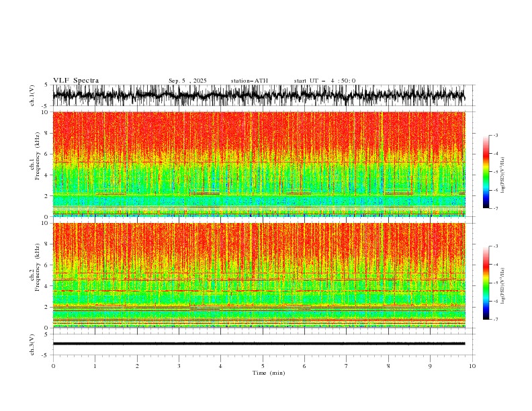Click the "6" tick on the time axis
Image resolution: width=532 pixels, height=411 pixels.
tap(304, 366)
